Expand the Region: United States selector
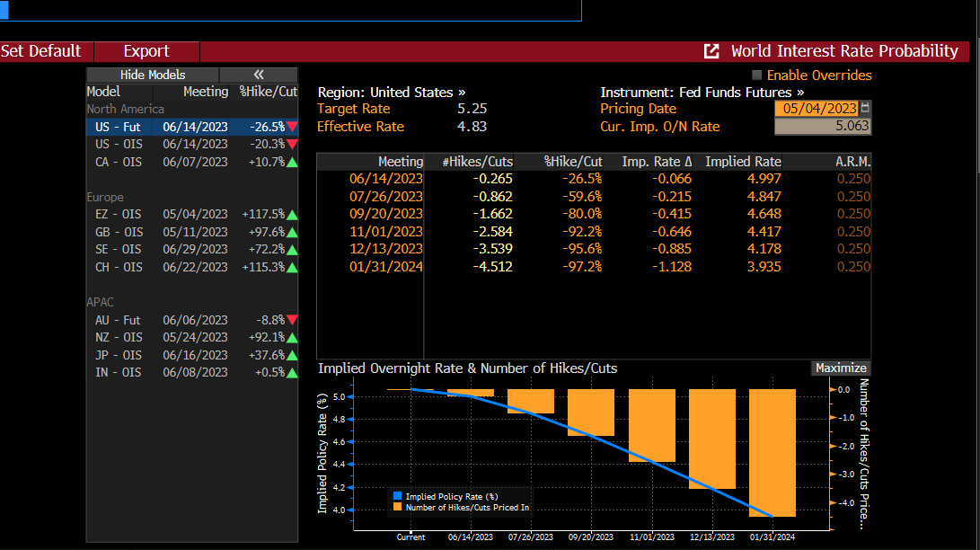Viewport: 980px width, 550px height. (x=392, y=92)
